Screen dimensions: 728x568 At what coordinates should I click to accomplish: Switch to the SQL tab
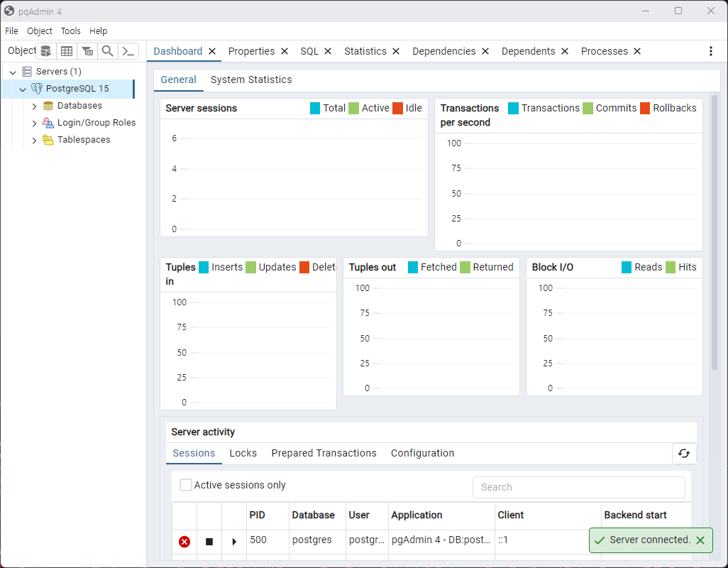point(309,51)
